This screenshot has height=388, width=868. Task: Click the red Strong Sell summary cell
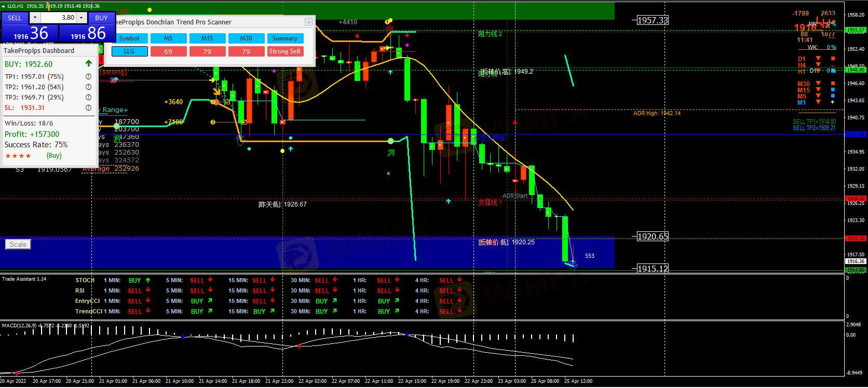click(284, 51)
